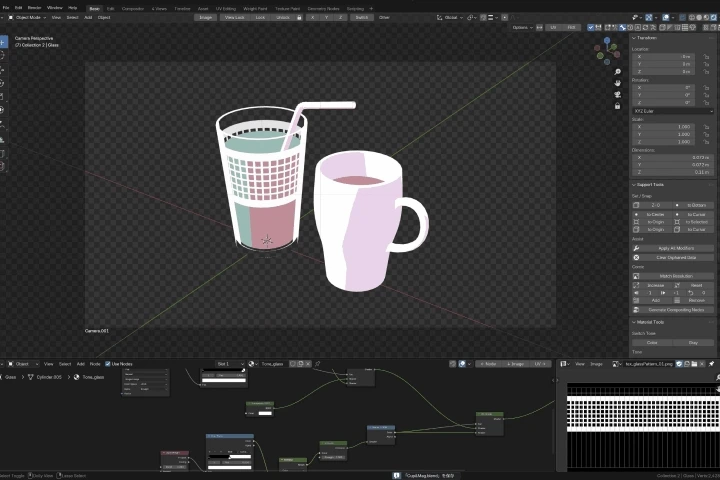
Task: Switch tone to Color
Action: pos(652,343)
